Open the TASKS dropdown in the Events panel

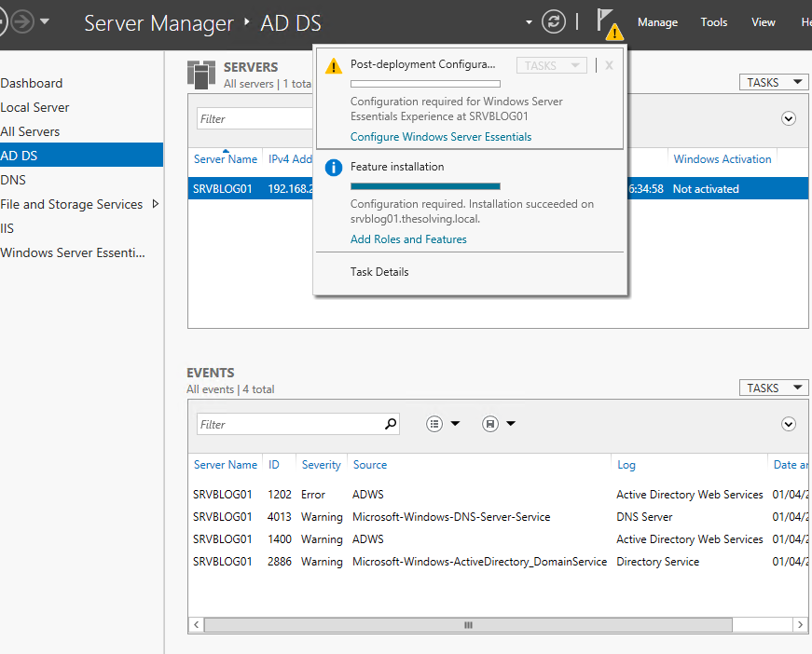pyautogui.click(x=773, y=388)
